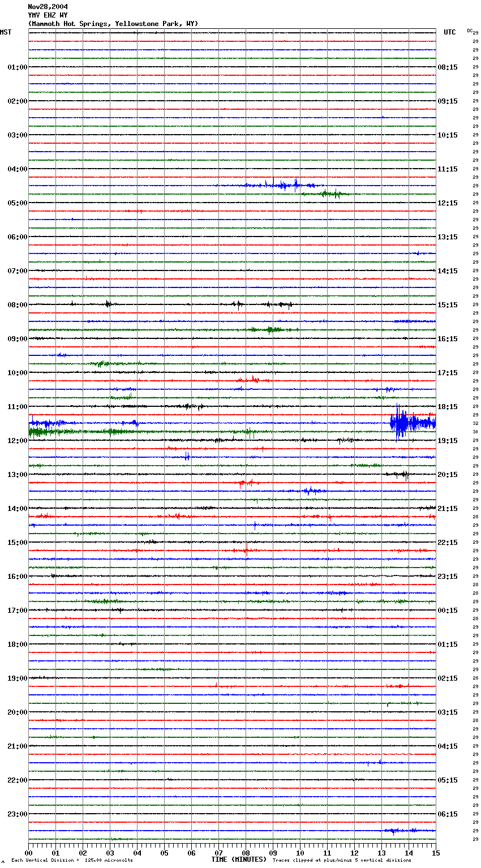481x868 pixels.
Task: Click the 11:15 UTC time label
Action: (448, 169)
